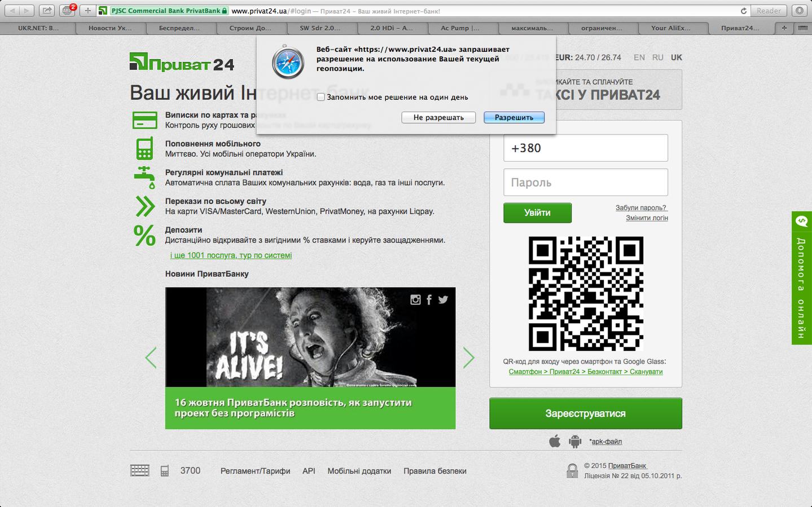Click the login QR code
Image resolution: width=812 pixels, height=507 pixels.
point(586,293)
